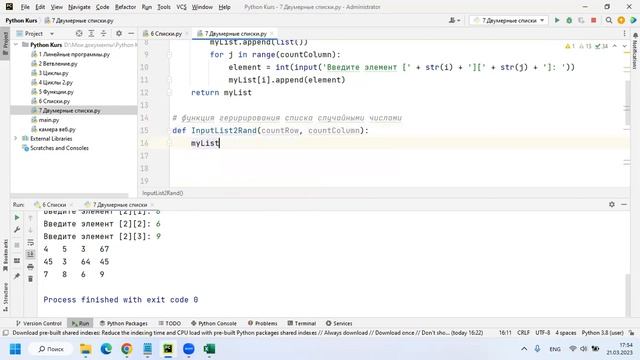Toggle soft-wrap in Run console

click(x=31, y=242)
